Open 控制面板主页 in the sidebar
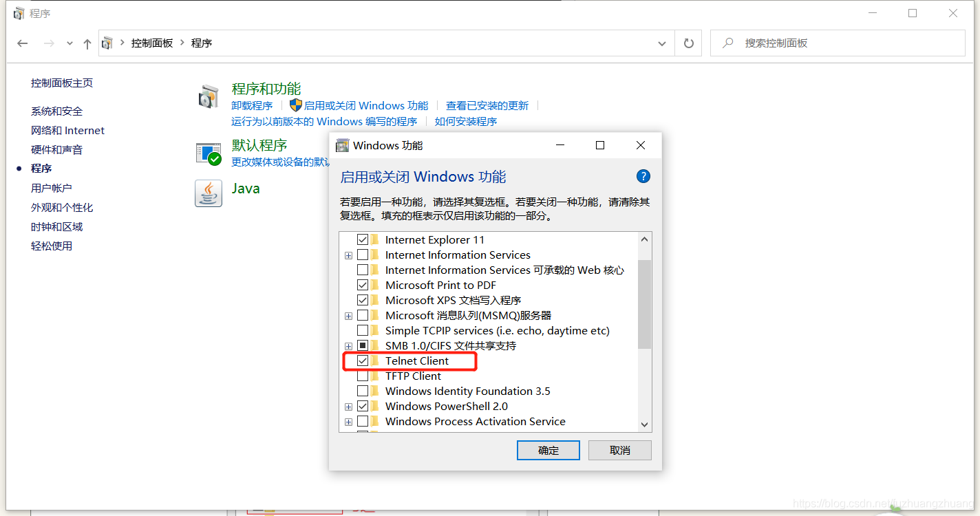This screenshot has height=516, width=980. (62, 83)
